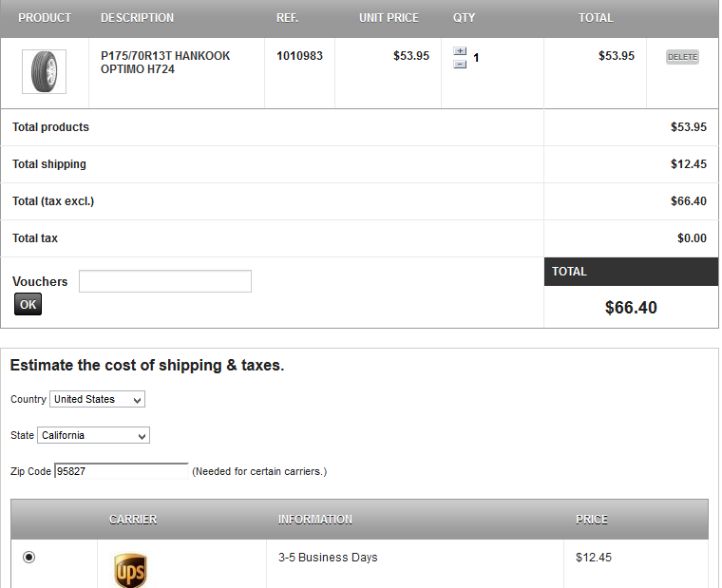Click the Carrier column header
The image size is (722, 588).
pyautogui.click(x=133, y=520)
